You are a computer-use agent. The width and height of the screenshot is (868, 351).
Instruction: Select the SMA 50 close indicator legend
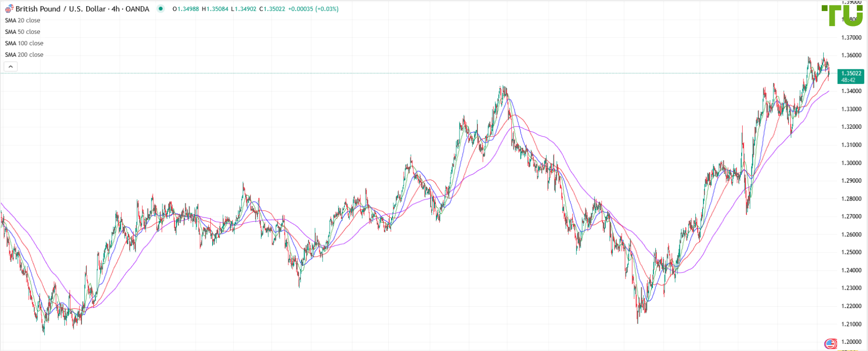[23, 32]
